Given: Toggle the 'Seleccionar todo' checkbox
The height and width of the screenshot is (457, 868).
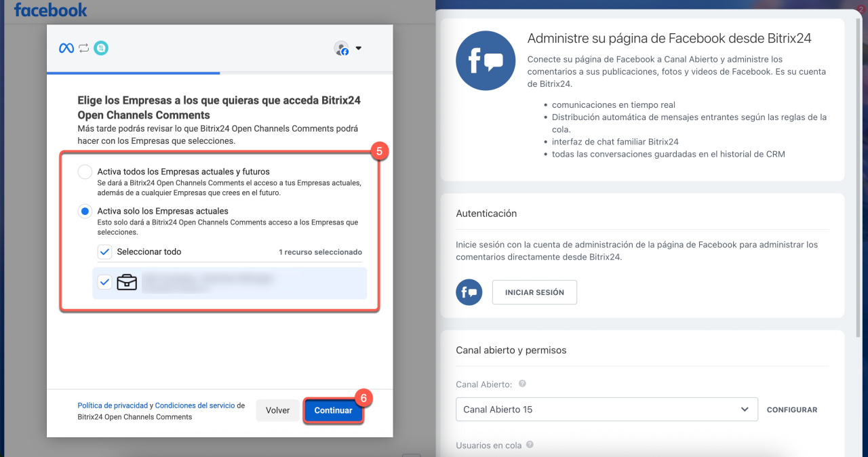Looking at the screenshot, I should 104,252.
